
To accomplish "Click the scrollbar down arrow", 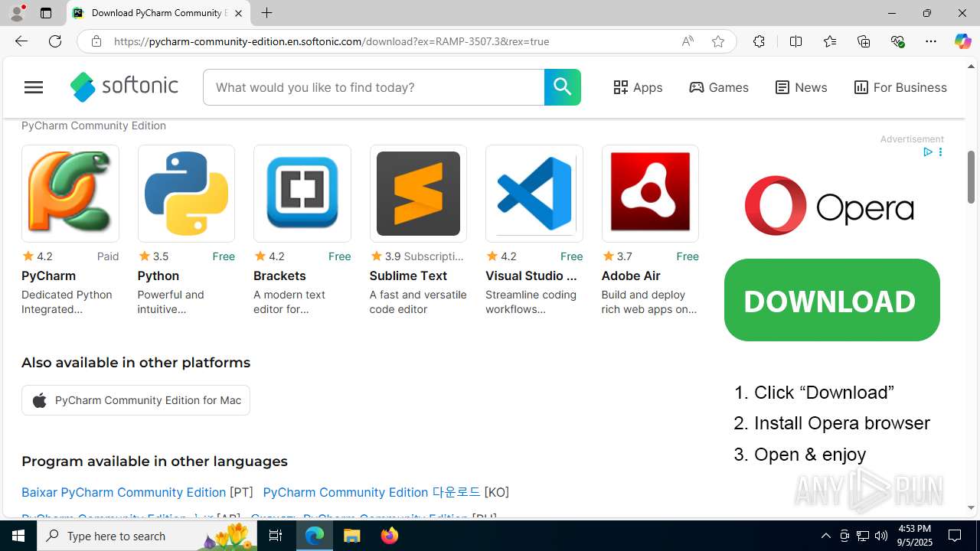I will click(x=972, y=507).
